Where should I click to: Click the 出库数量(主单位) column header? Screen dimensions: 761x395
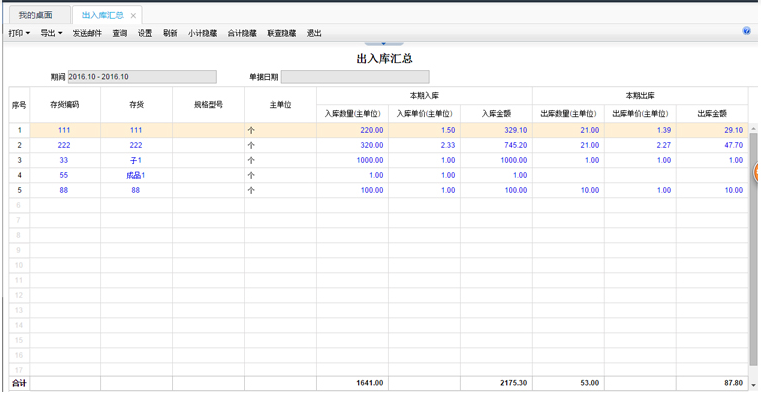coord(568,114)
